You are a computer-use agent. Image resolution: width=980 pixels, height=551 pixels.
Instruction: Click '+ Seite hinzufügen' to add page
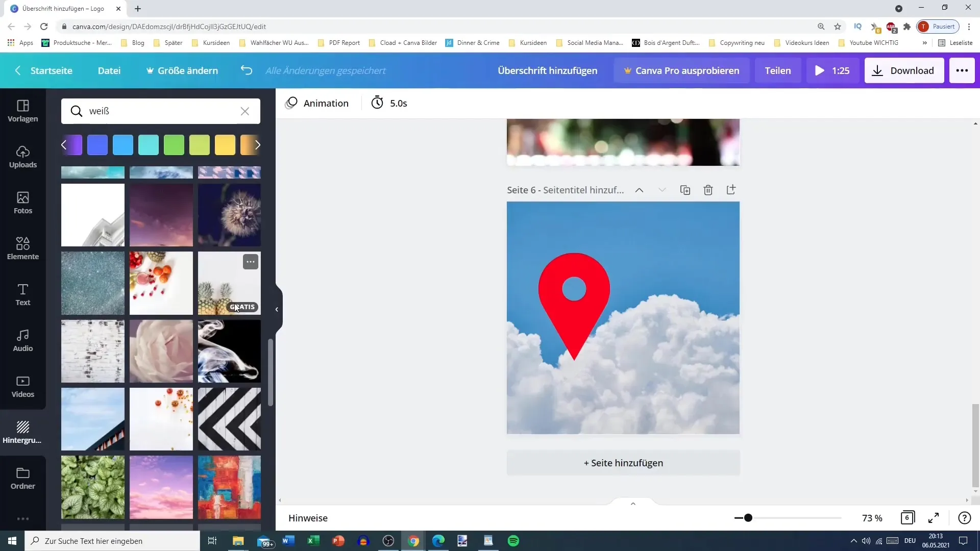(623, 463)
